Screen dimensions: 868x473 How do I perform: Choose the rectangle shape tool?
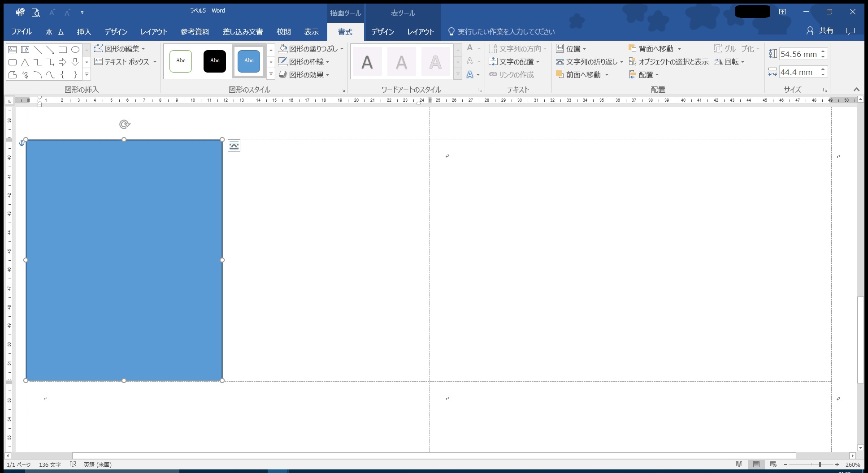(63, 50)
